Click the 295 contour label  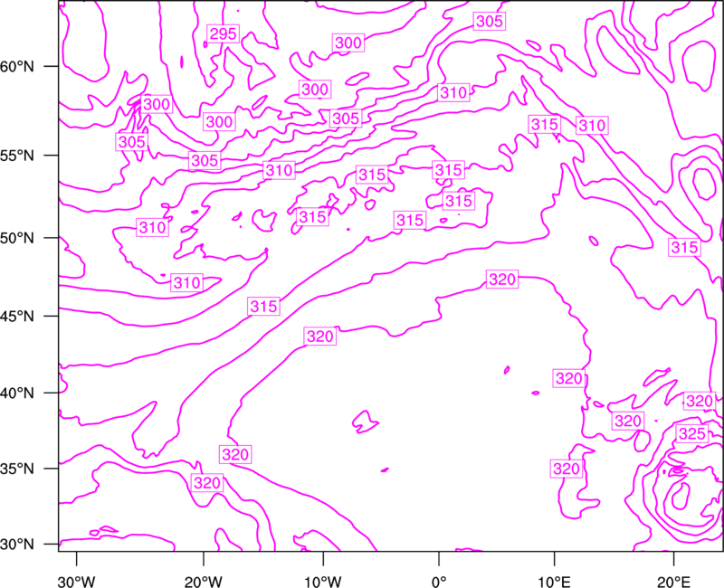point(223,33)
